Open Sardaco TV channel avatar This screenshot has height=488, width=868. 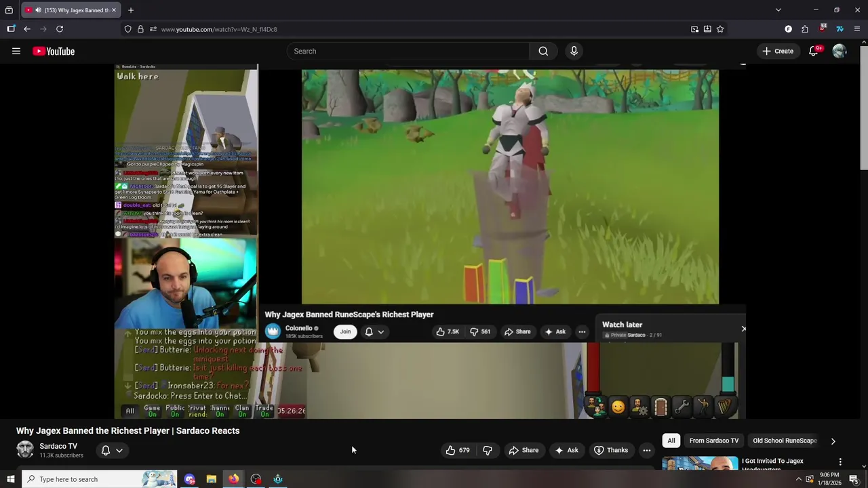pyautogui.click(x=25, y=449)
